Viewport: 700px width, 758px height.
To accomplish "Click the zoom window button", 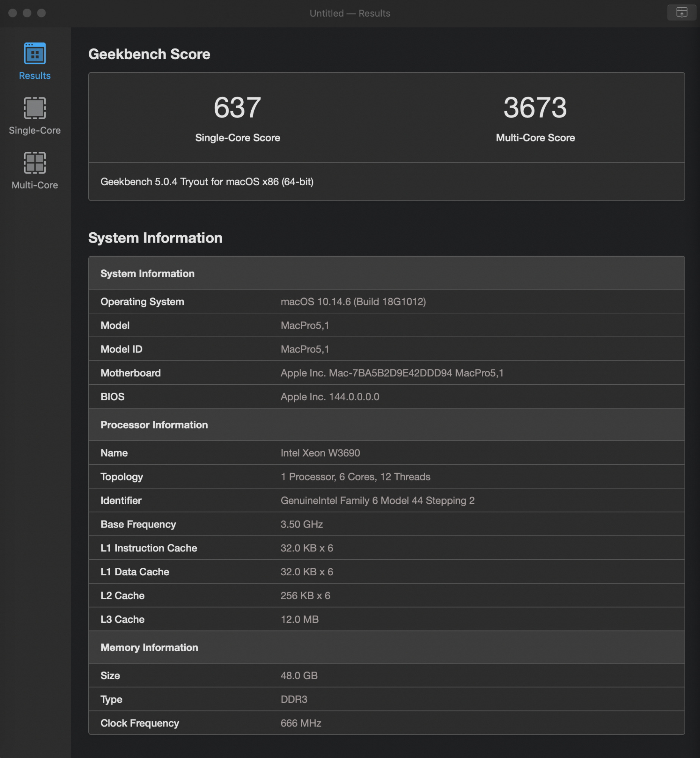I will click(41, 13).
